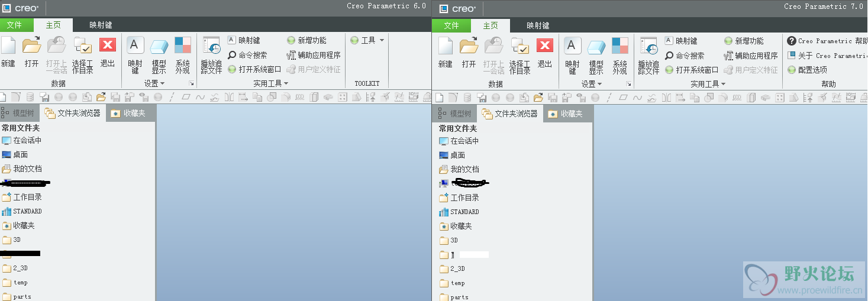Click 打开 folder icon in Creo 7.0 window
868x301 pixels.
[469, 46]
